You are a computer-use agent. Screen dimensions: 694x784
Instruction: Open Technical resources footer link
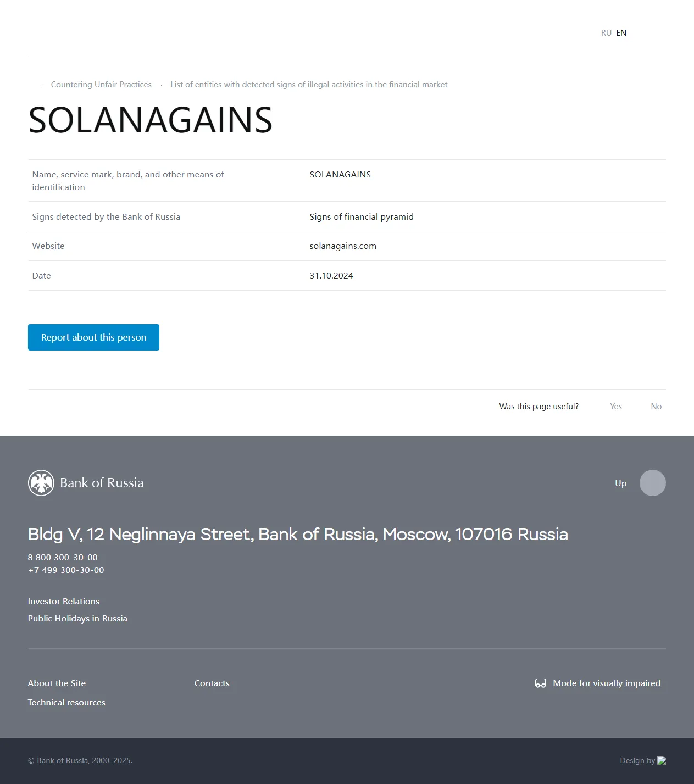(x=66, y=703)
